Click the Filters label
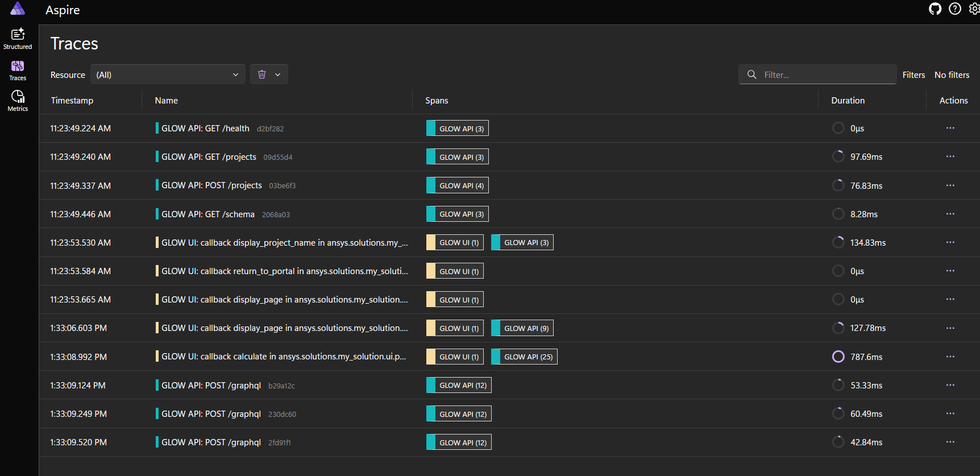Viewport: 980px width, 476px height. pyautogui.click(x=914, y=74)
